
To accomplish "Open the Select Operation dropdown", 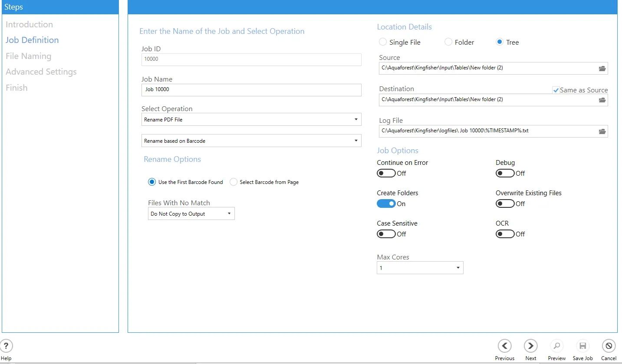I will (251, 120).
